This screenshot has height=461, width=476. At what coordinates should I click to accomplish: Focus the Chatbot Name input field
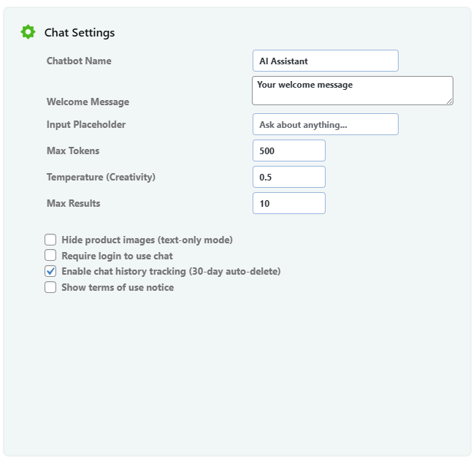coord(325,61)
